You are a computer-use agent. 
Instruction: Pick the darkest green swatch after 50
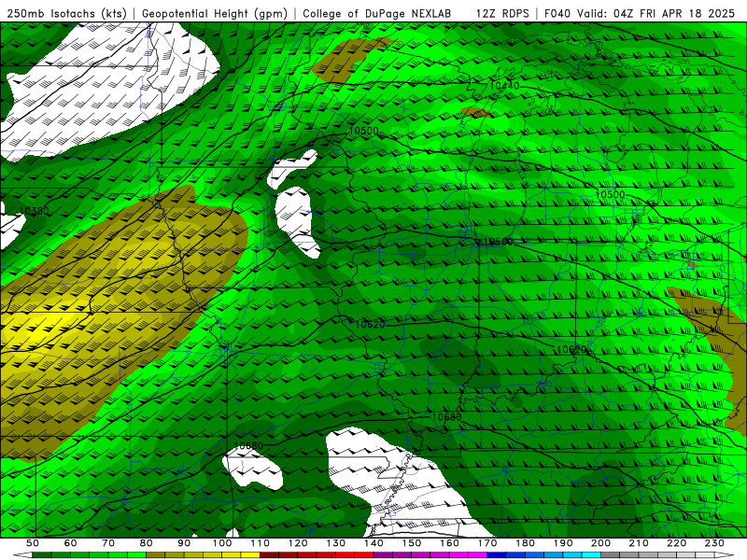(x=42, y=555)
